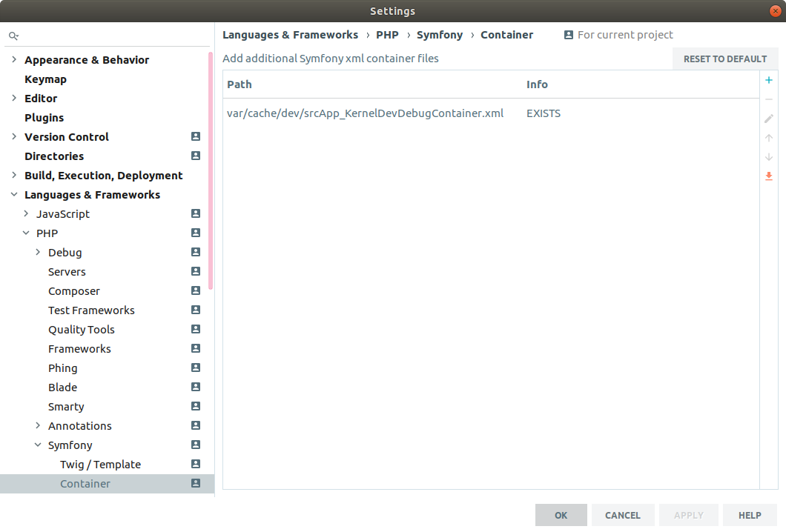Select Composer settings page

73,291
